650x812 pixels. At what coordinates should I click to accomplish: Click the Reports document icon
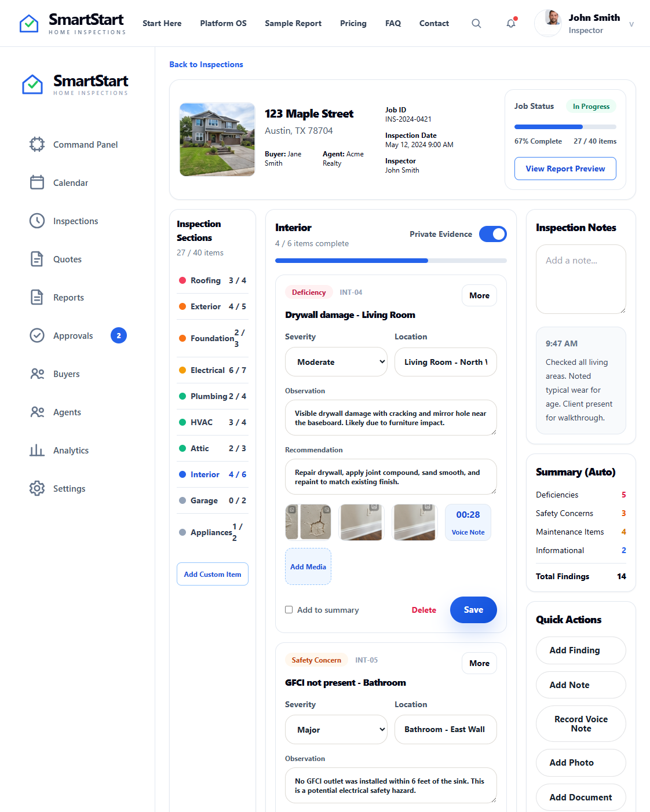(37, 297)
